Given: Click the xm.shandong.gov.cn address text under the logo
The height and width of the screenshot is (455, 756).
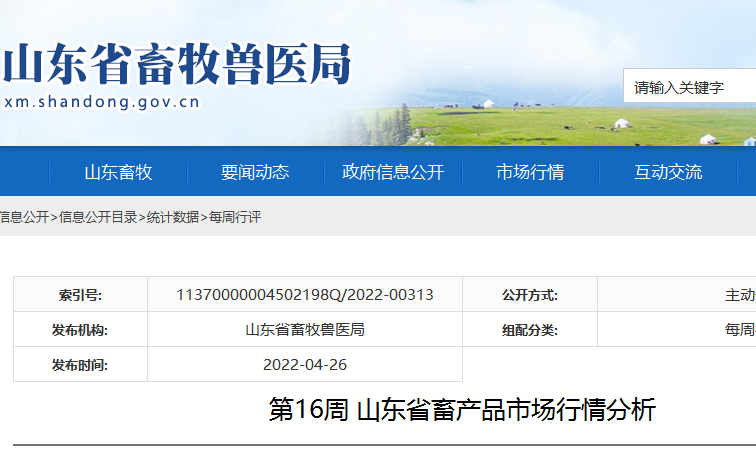Looking at the screenshot, I should click(x=100, y=102).
